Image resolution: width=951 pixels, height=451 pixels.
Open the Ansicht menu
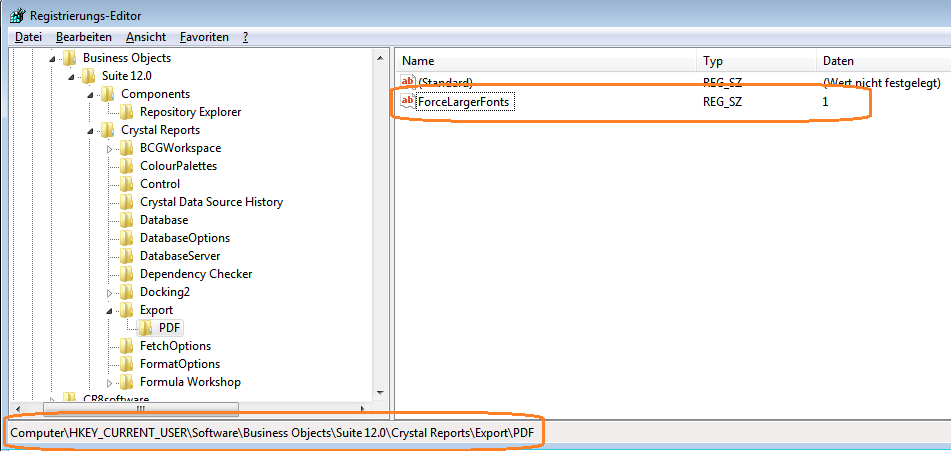146,37
